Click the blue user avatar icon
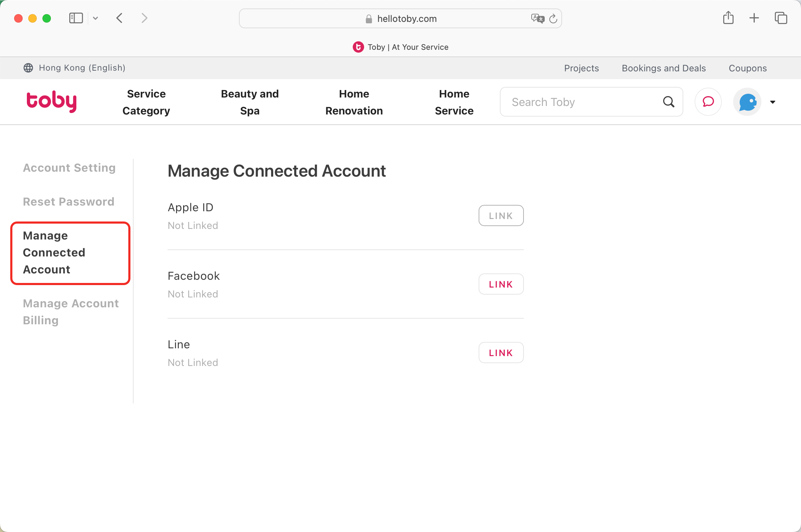The width and height of the screenshot is (801, 532). coord(747,102)
